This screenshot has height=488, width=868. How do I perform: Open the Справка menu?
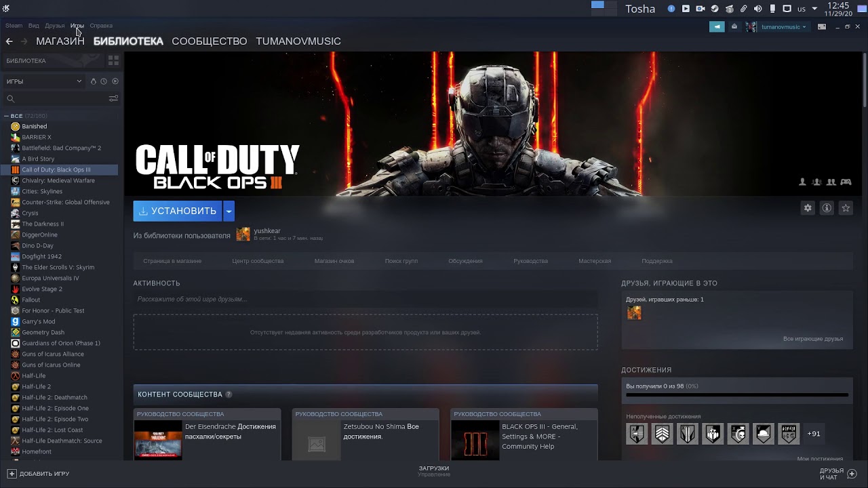(101, 26)
